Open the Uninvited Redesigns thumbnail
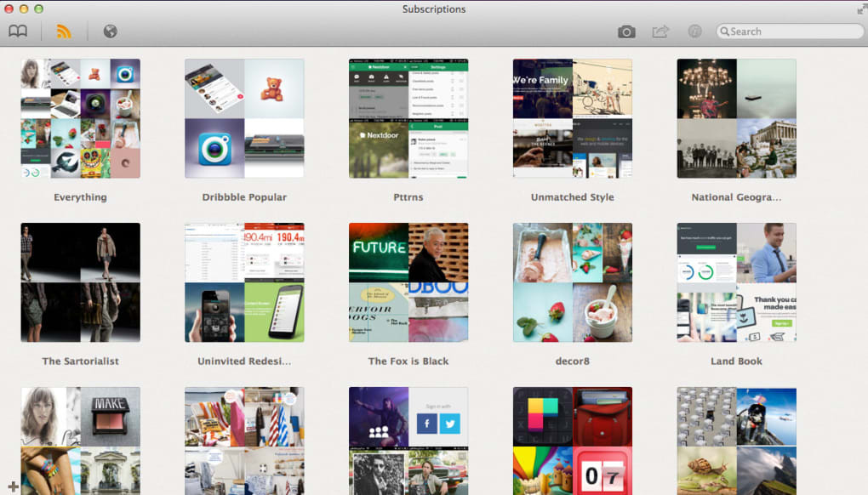 point(244,282)
